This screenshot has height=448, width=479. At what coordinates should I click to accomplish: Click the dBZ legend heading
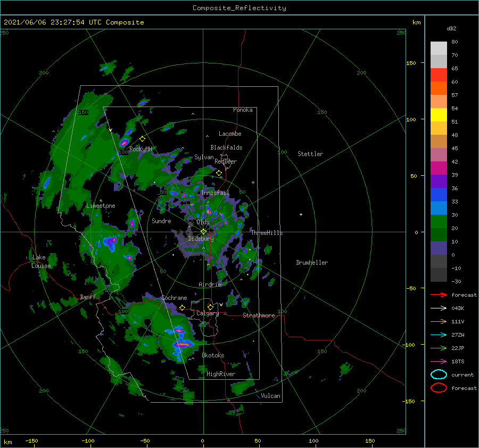(451, 28)
